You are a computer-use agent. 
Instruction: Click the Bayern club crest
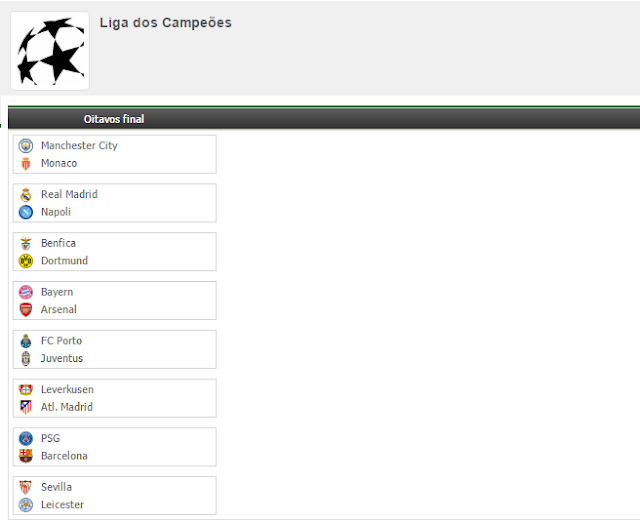[x=26, y=292]
